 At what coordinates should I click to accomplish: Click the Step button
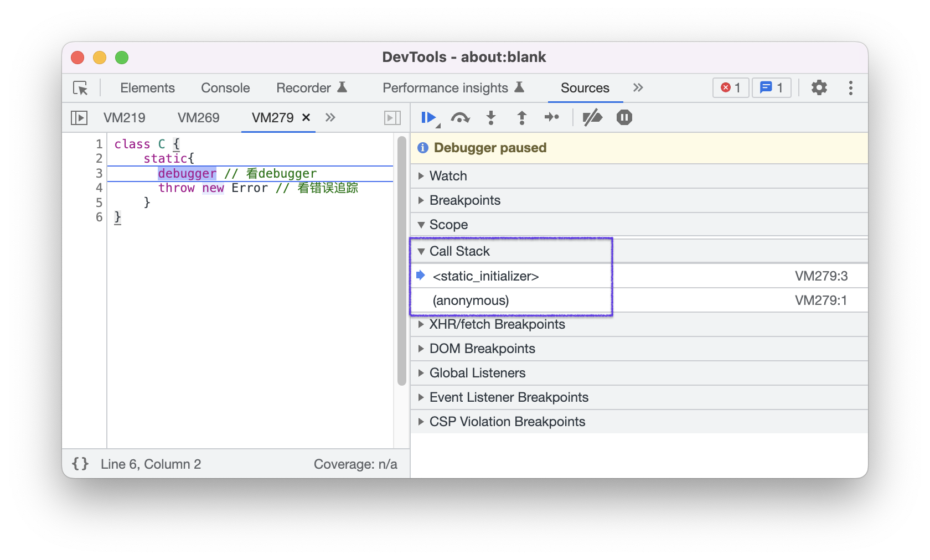(x=552, y=117)
